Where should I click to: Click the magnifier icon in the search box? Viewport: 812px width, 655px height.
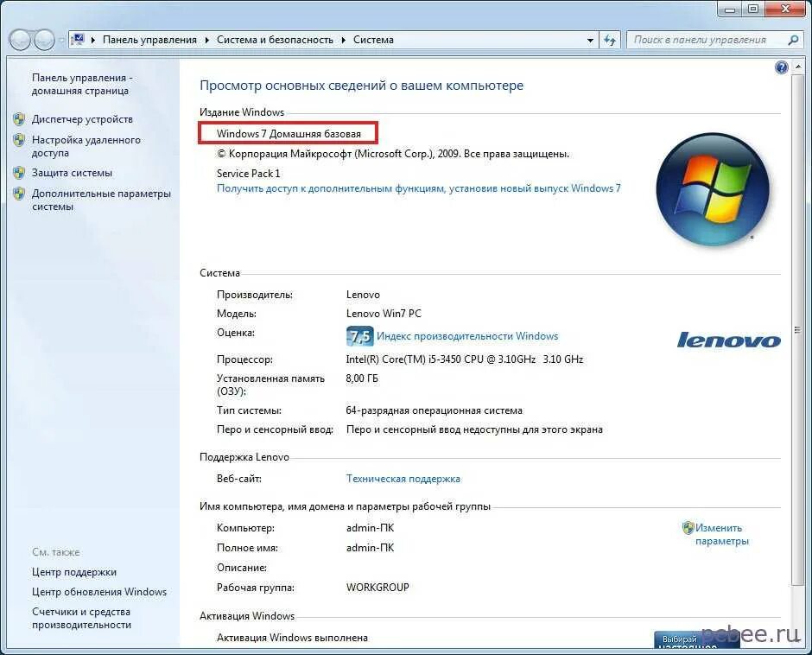[x=793, y=40]
